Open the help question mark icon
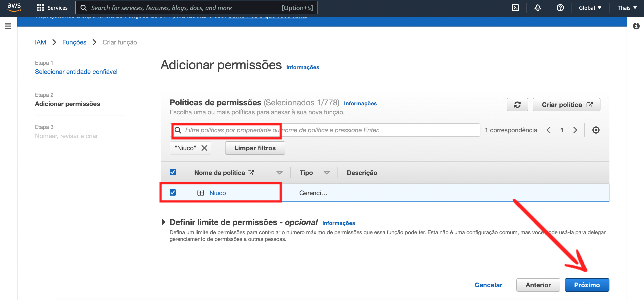The height and width of the screenshot is (300, 644). (x=560, y=8)
